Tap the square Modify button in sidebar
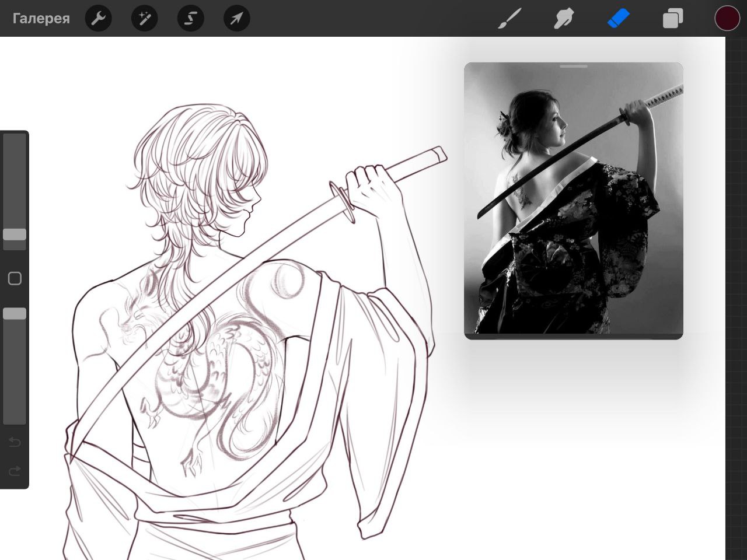Screen dimensions: 747x560 pos(15,278)
